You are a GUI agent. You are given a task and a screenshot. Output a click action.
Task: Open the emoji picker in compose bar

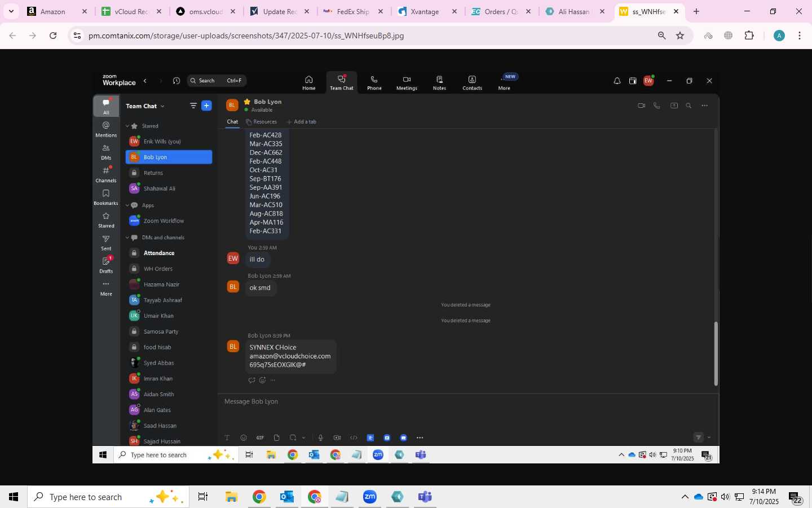244,438
